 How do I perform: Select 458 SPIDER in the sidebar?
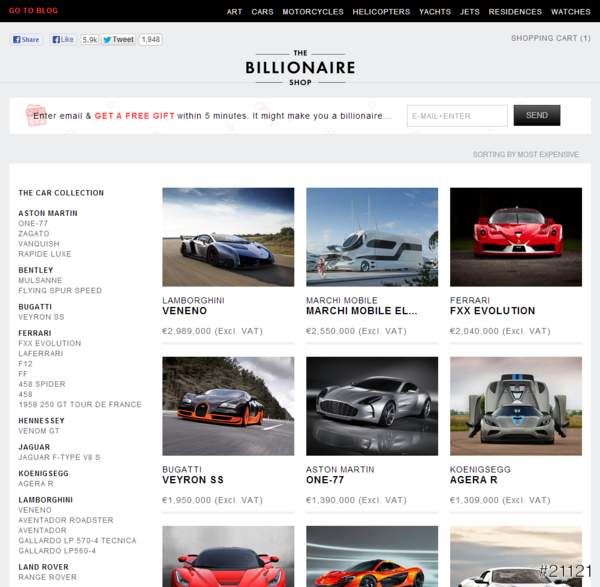click(x=42, y=384)
